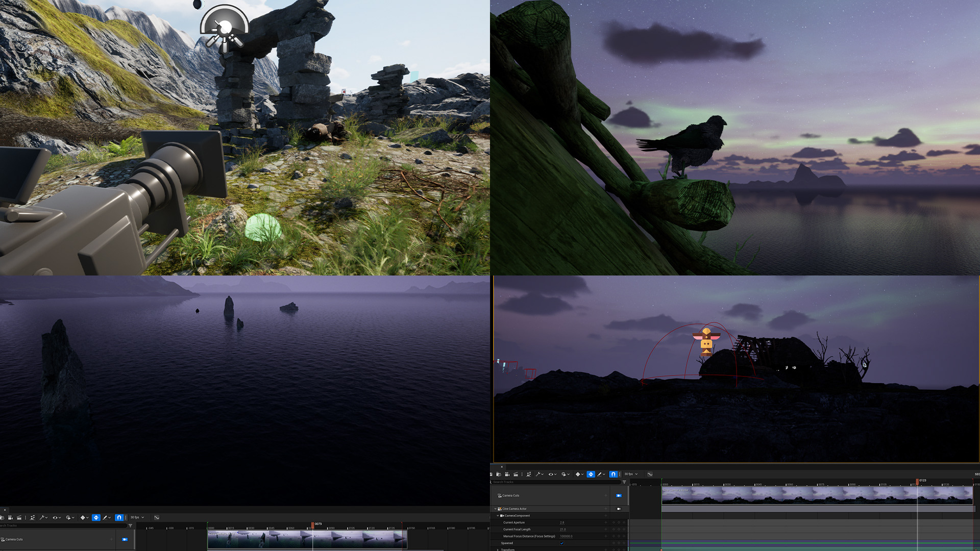This screenshot has height=551, width=980.
Task: Toggle the snapping magnet in right sequencer
Action: click(x=613, y=474)
